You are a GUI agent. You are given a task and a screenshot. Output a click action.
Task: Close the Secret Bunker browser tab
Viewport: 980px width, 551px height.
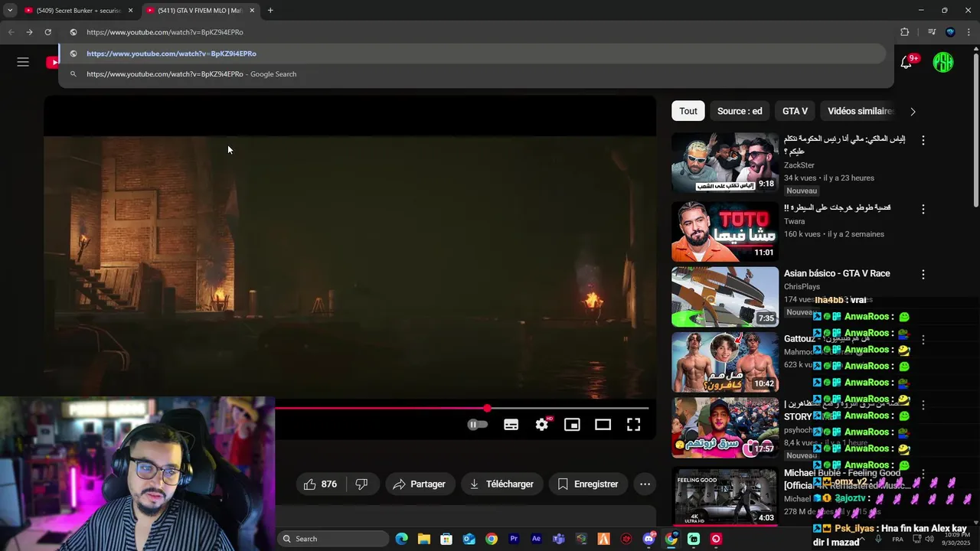pyautogui.click(x=130, y=11)
